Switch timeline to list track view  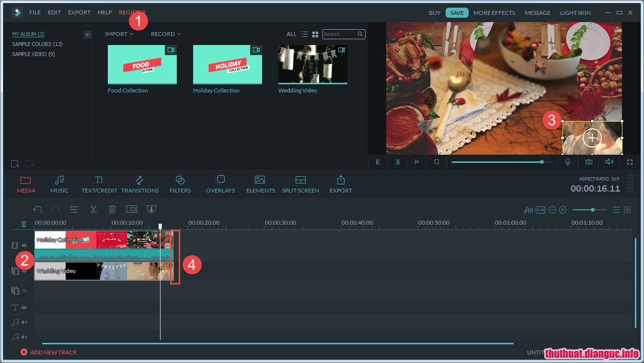coord(616,210)
